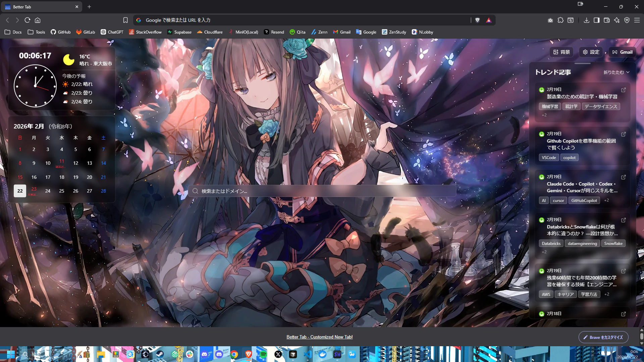This screenshot has width=644, height=362.
Task: Open Google Chrome from taskbar
Action: [x=234, y=354]
